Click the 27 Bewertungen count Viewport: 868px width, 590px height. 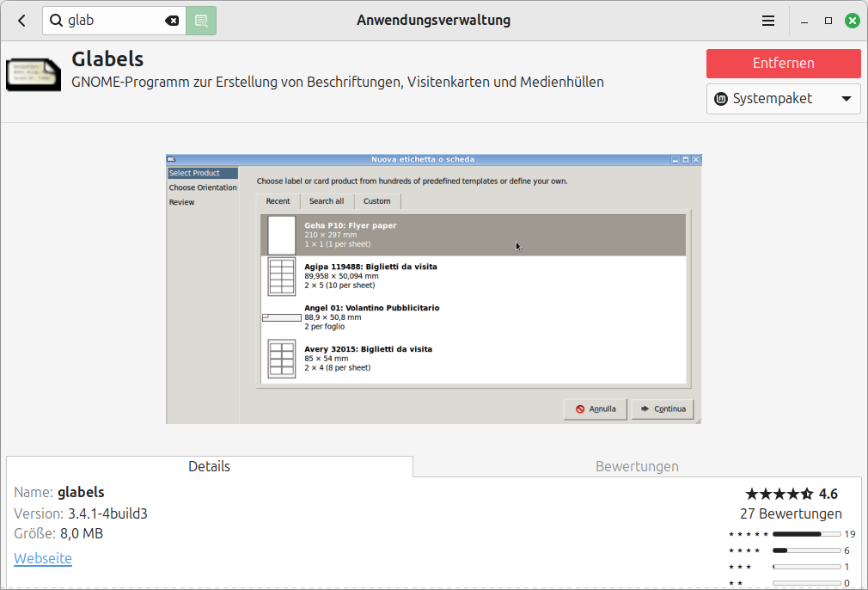(791, 513)
